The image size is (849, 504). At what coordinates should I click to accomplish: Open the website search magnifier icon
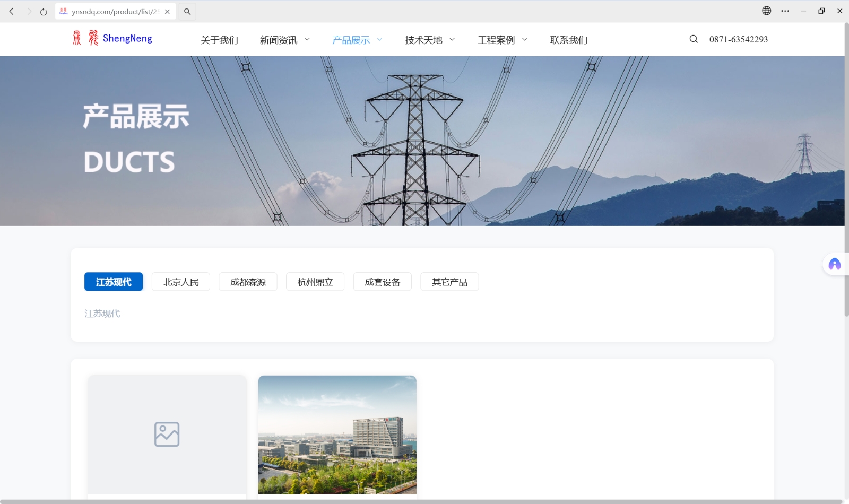click(x=694, y=39)
